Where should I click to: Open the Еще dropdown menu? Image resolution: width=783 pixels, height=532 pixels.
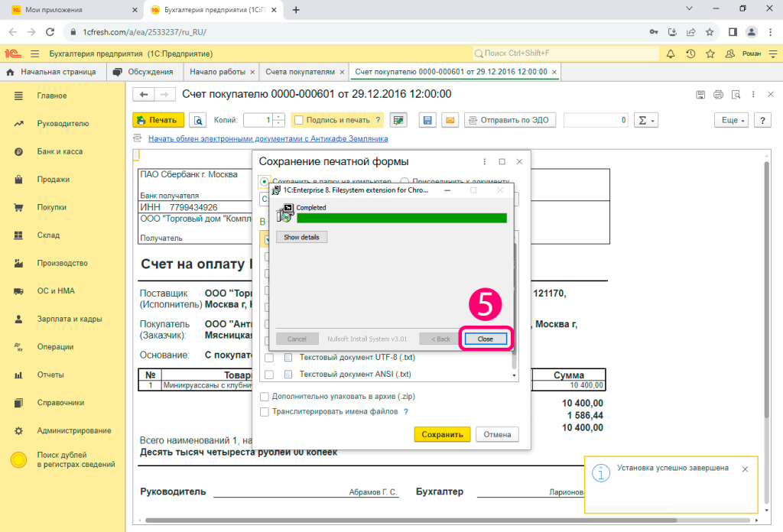[x=732, y=120]
